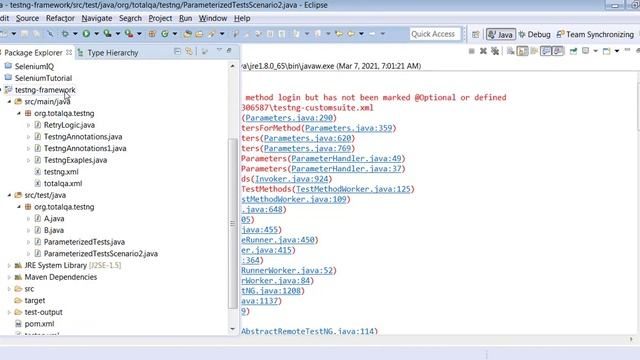
Task: Go to the previous edit location arrow
Action: point(339,34)
